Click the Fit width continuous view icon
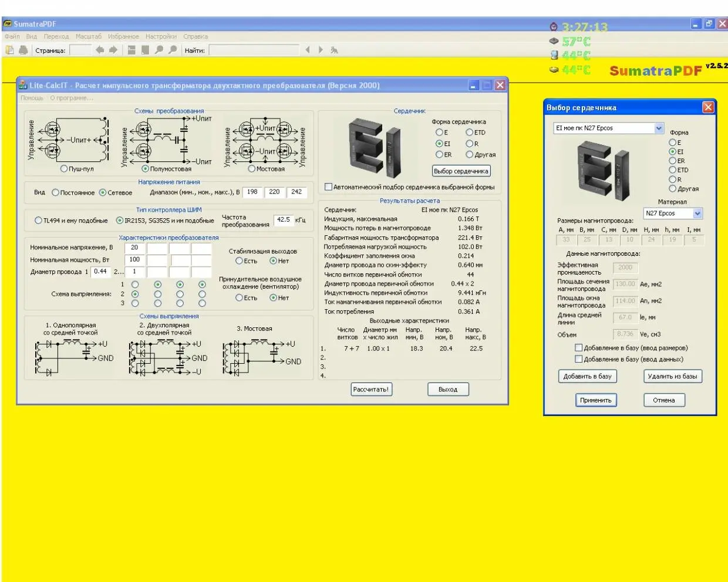Image resolution: width=728 pixels, height=582 pixels. [132, 50]
